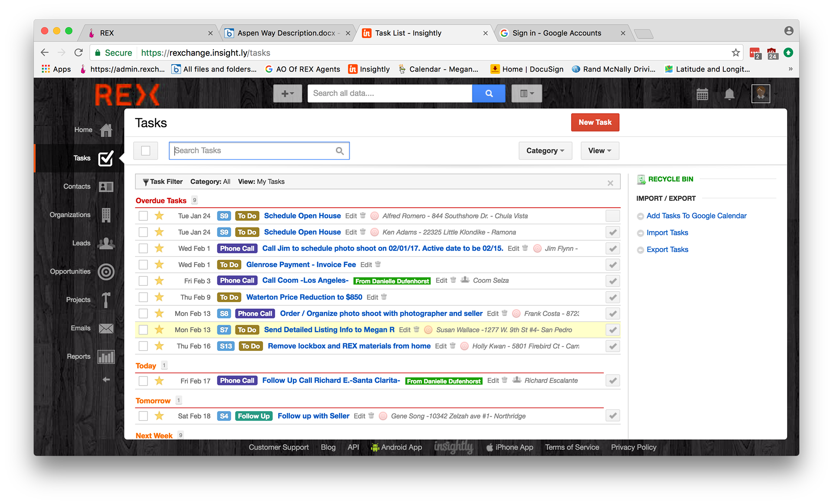
Task: Open the notifications bell
Action: [729, 94]
